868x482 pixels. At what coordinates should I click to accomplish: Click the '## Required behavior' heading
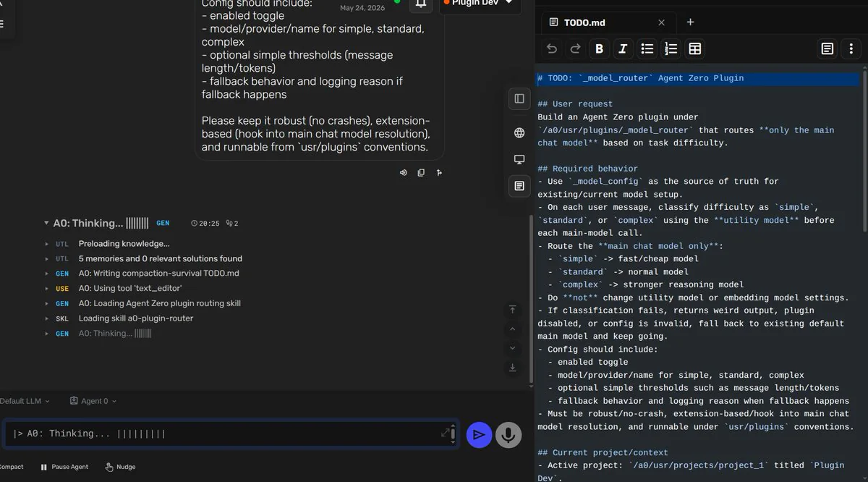pyautogui.click(x=587, y=169)
